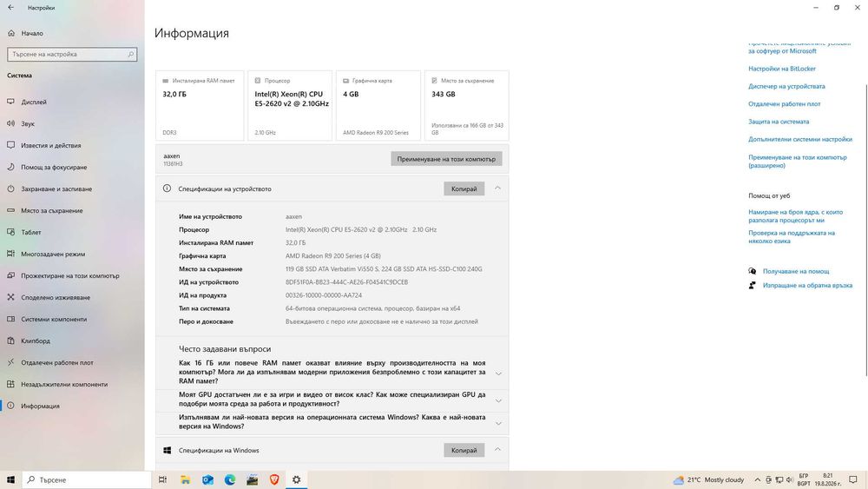Open the Инсталирана RAM памет card
This screenshot has height=489, width=868.
coord(200,105)
